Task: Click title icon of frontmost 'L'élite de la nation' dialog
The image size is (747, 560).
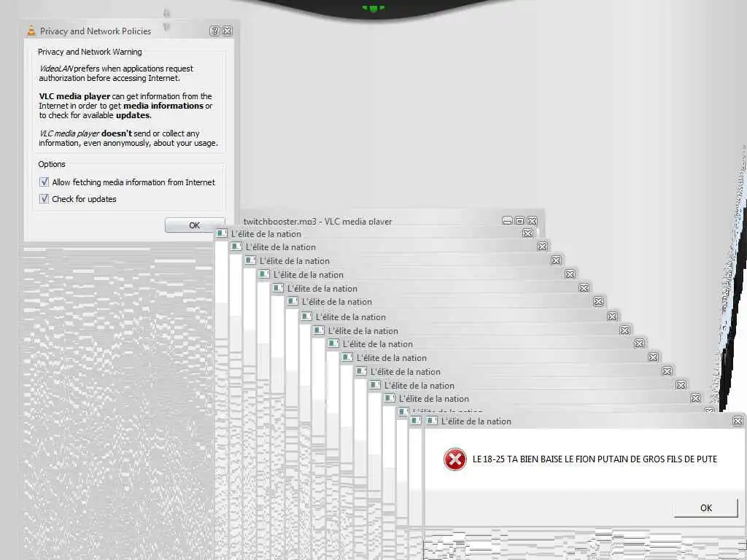Action: [432, 421]
